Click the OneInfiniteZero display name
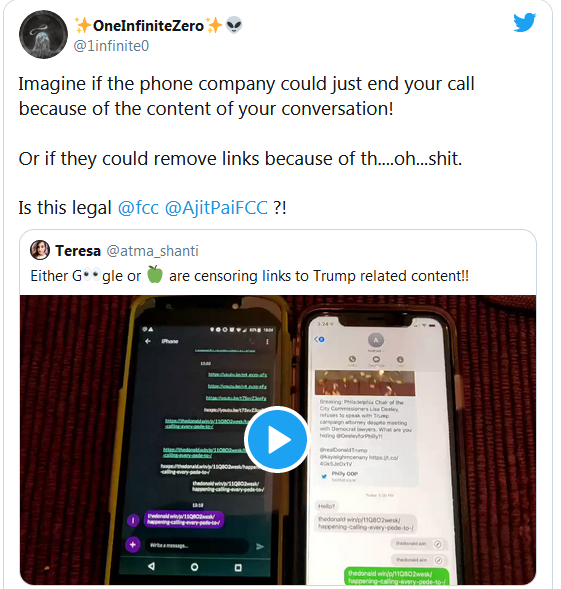This screenshot has height=589, width=561. [x=148, y=26]
